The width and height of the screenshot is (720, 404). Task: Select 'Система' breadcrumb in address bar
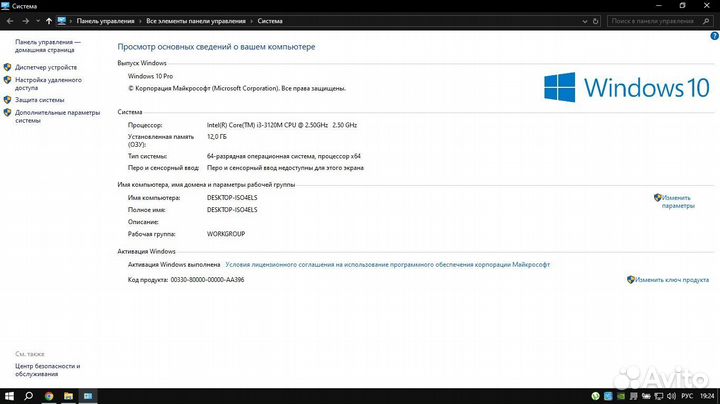[x=270, y=21]
